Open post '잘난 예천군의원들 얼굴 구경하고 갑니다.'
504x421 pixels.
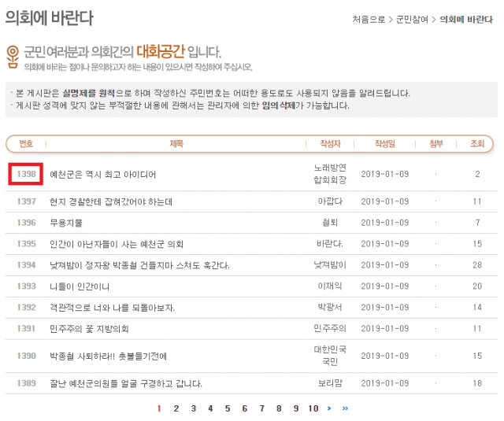click(x=126, y=383)
